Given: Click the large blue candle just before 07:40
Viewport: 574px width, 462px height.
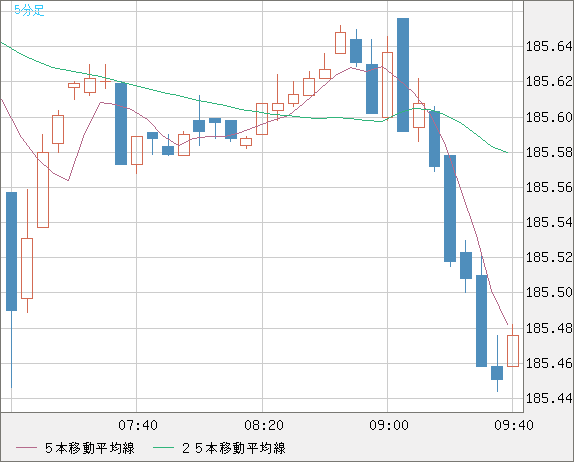Looking at the screenshot, I should (x=121, y=124).
